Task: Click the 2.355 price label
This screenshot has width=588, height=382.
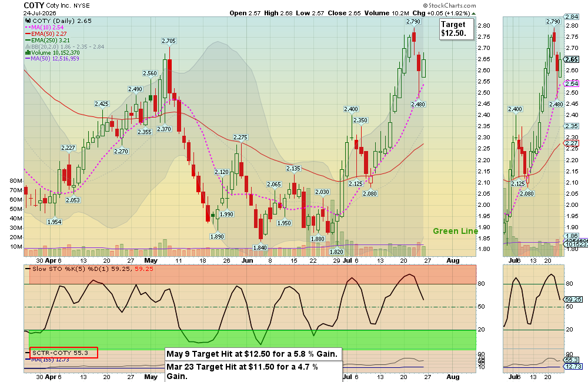Action: click(x=145, y=132)
